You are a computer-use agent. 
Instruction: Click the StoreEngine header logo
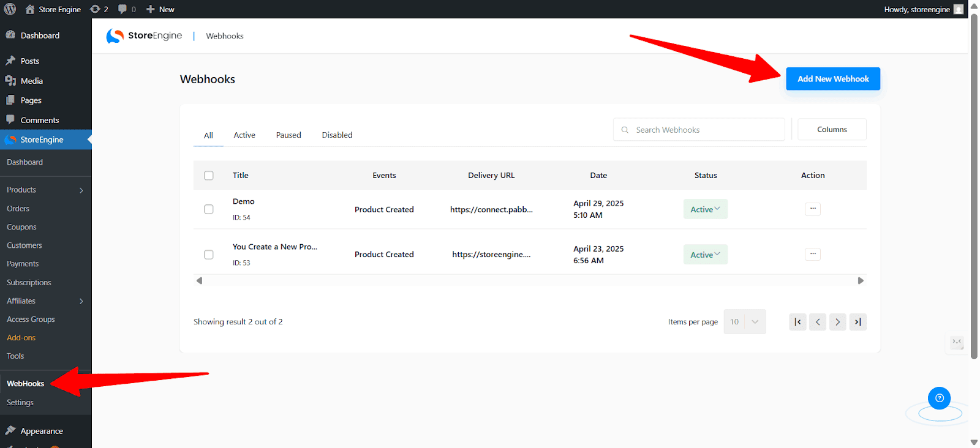tap(144, 36)
